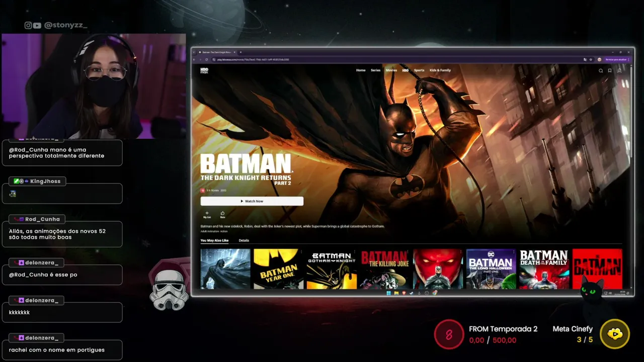Open Sports in HBO Max menu
644x362 pixels.
(x=419, y=70)
